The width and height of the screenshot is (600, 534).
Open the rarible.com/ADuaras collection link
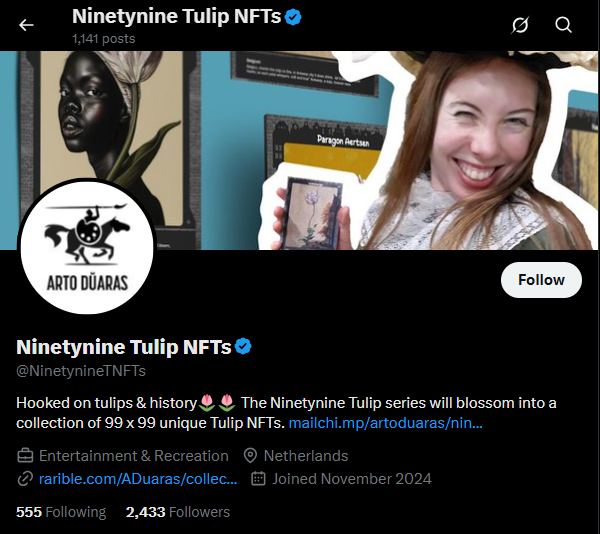(138, 479)
